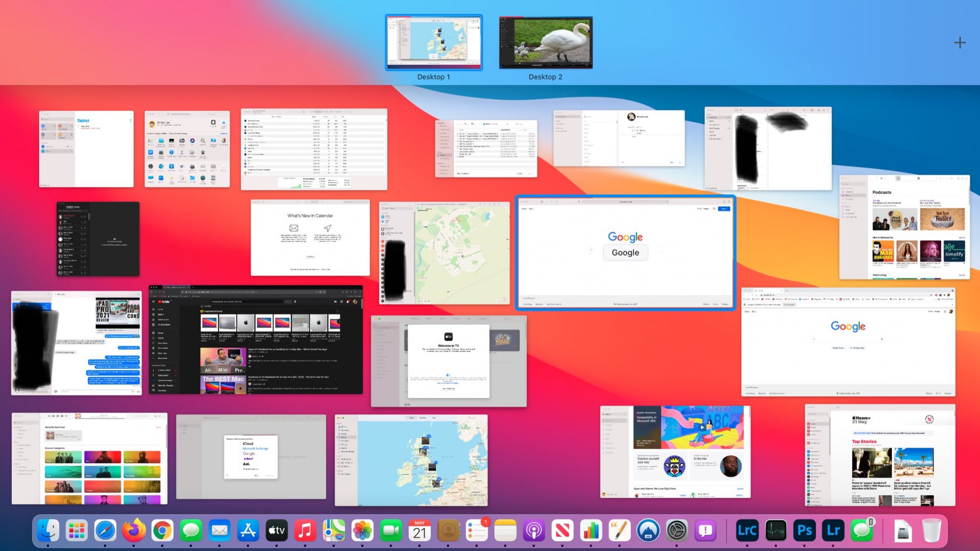Select the Podcasts app window
The image size is (980, 551).
[904, 227]
